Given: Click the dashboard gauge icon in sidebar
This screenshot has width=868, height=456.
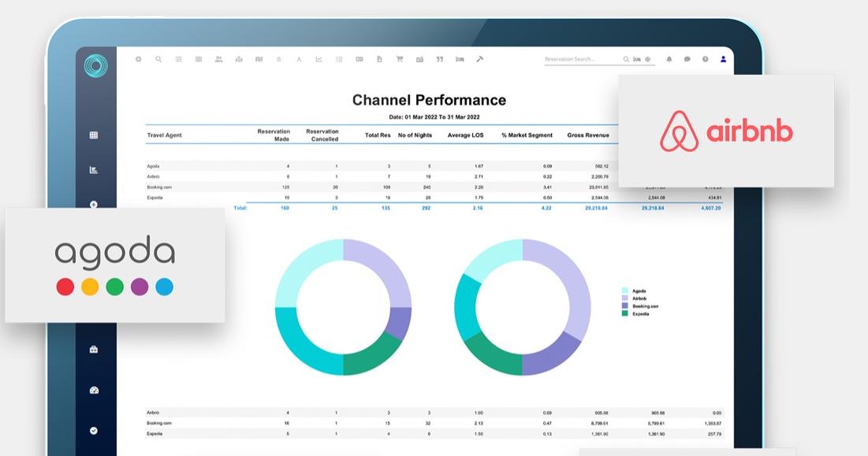Looking at the screenshot, I should tap(94, 390).
